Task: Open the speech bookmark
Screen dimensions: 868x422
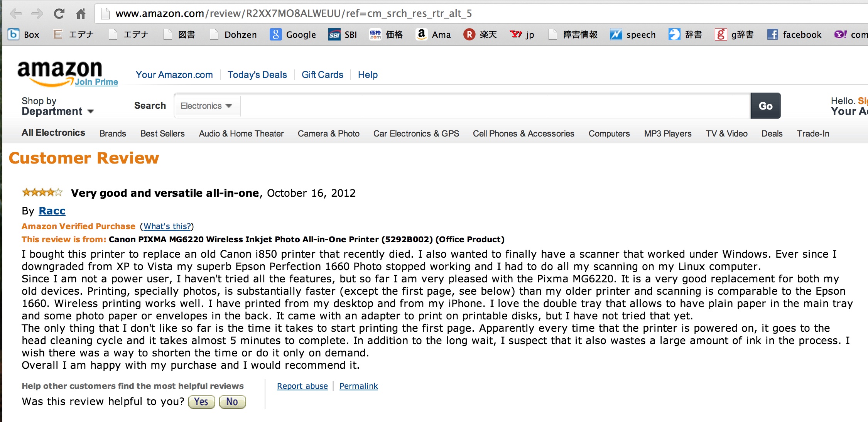Action: tap(633, 34)
